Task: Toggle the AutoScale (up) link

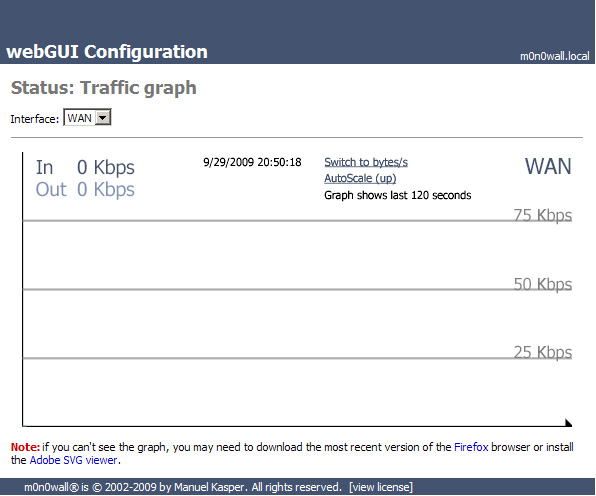Action: click(360, 178)
